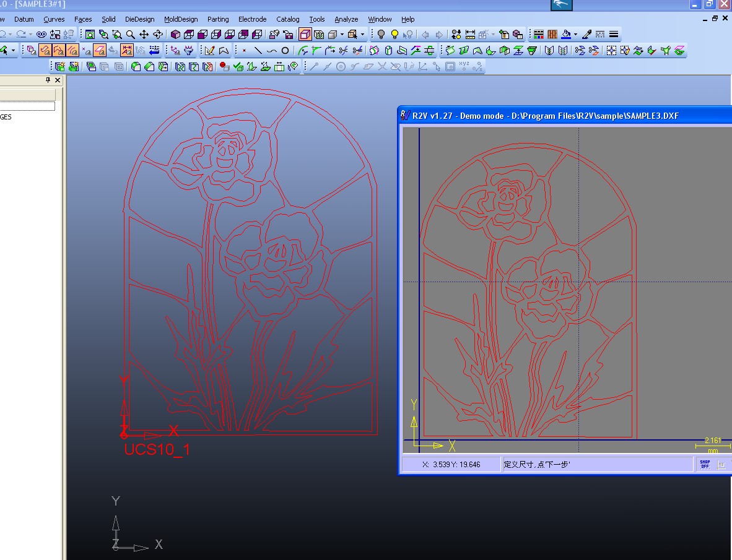Toggle the highlighted wireframe render mode
Screen dimensions: 732x560
click(x=305, y=35)
